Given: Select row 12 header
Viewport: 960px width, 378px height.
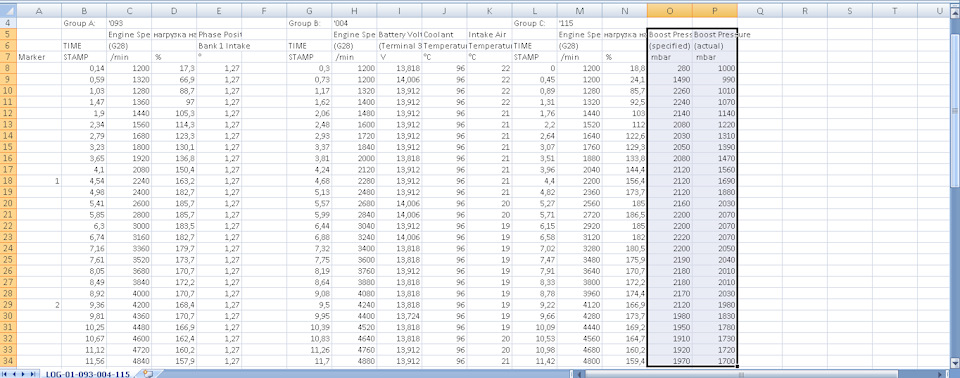Looking at the screenshot, I should (x=9, y=113).
